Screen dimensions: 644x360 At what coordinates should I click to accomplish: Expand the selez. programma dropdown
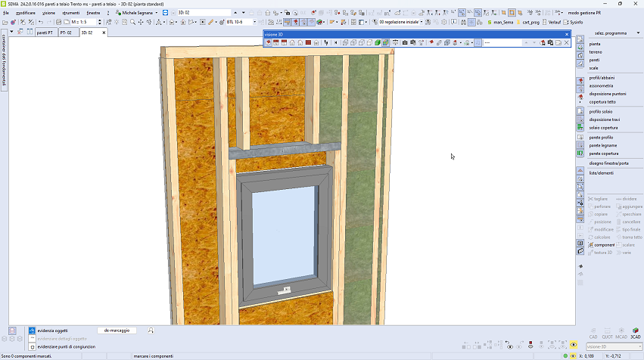click(x=611, y=33)
